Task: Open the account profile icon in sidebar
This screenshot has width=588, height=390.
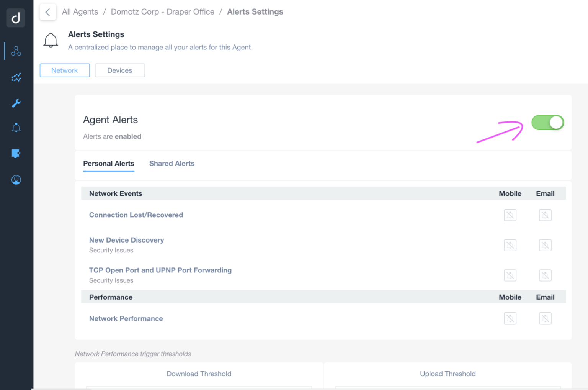Action: pyautogui.click(x=16, y=179)
